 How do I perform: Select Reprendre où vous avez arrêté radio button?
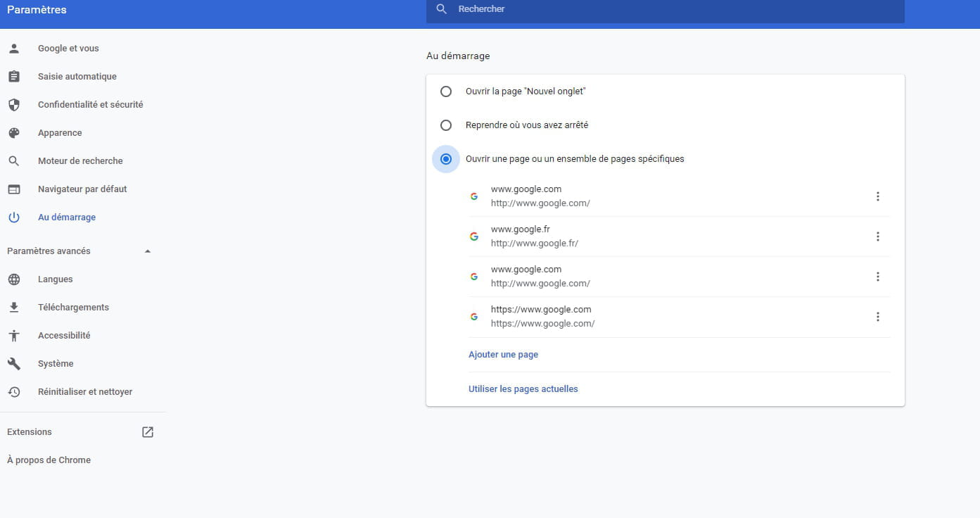click(445, 125)
